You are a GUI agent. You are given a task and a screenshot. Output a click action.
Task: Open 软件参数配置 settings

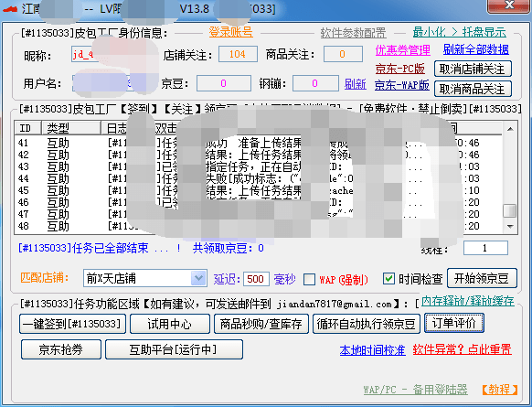pos(353,33)
